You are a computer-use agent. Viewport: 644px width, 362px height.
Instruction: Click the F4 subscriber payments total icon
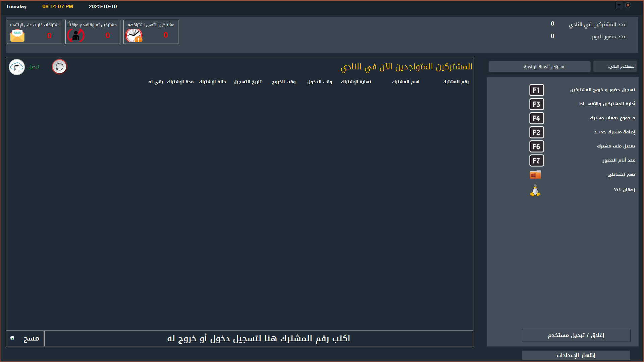tap(536, 118)
